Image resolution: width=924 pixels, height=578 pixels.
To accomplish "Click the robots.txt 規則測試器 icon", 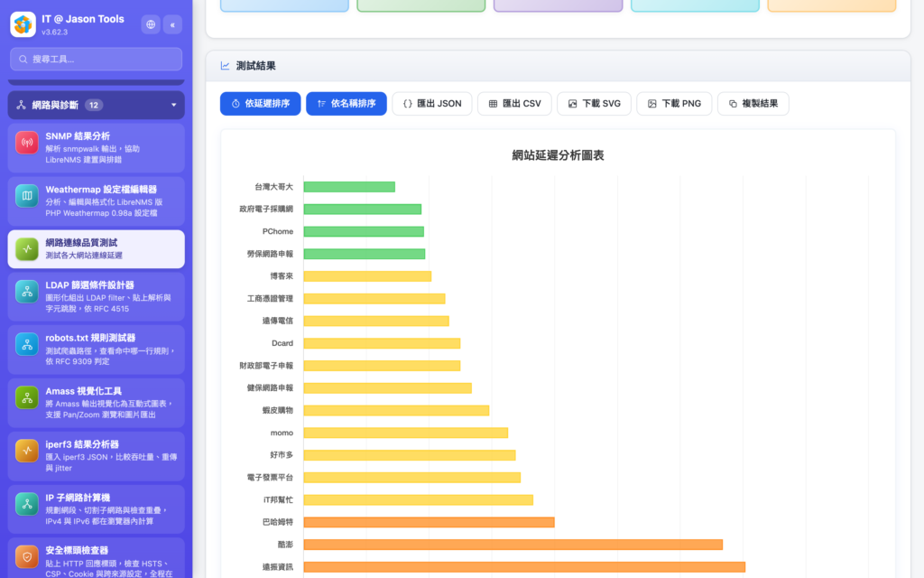I will tap(27, 344).
